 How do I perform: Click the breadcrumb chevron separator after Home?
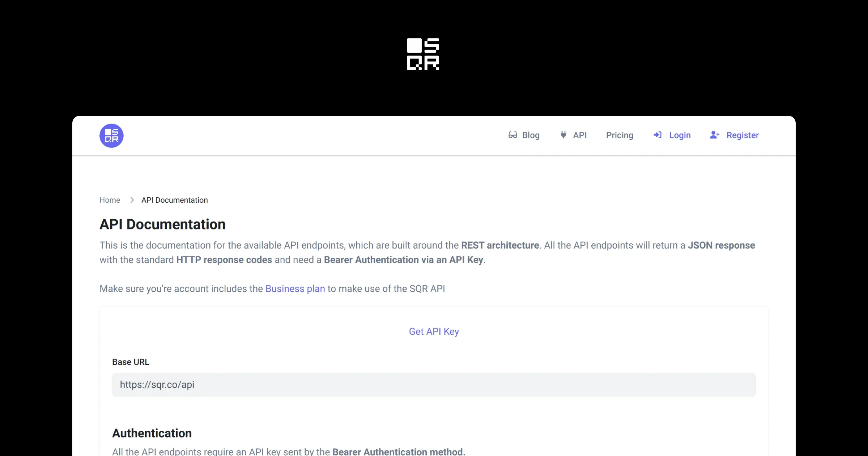point(132,200)
